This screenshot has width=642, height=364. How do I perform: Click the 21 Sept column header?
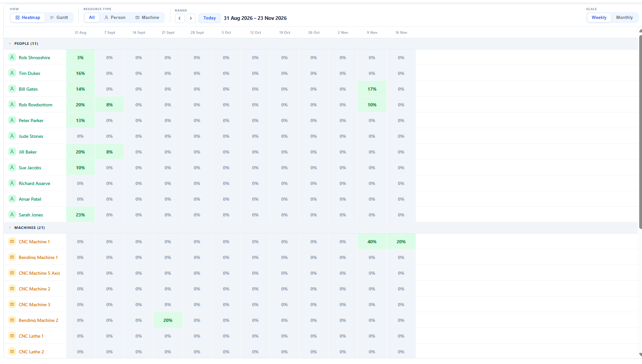[168, 33]
